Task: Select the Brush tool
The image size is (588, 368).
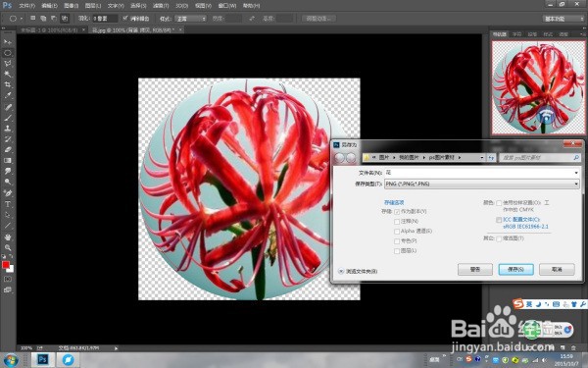Action: pyautogui.click(x=8, y=118)
